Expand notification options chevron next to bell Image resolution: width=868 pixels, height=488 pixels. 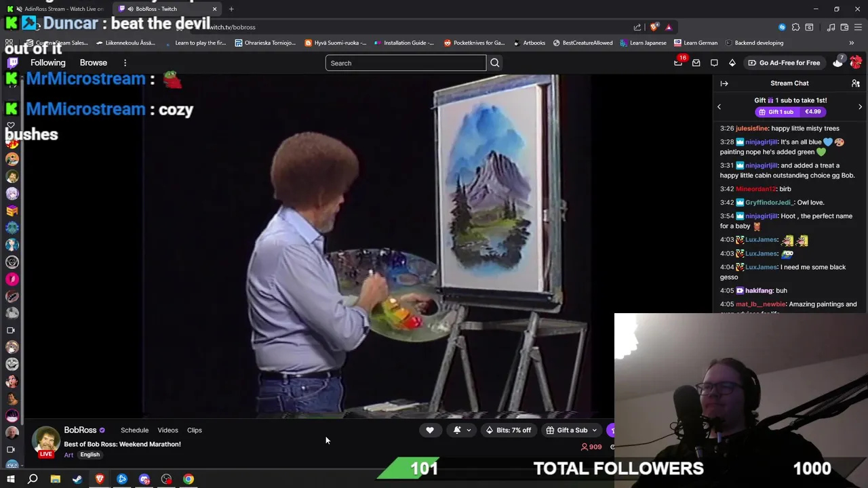pyautogui.click(x=469, y=430)
